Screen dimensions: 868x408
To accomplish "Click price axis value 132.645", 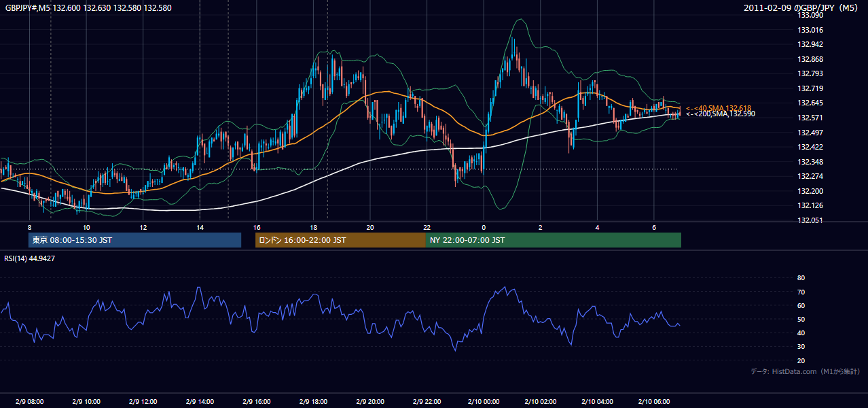I will click(810, 103).
